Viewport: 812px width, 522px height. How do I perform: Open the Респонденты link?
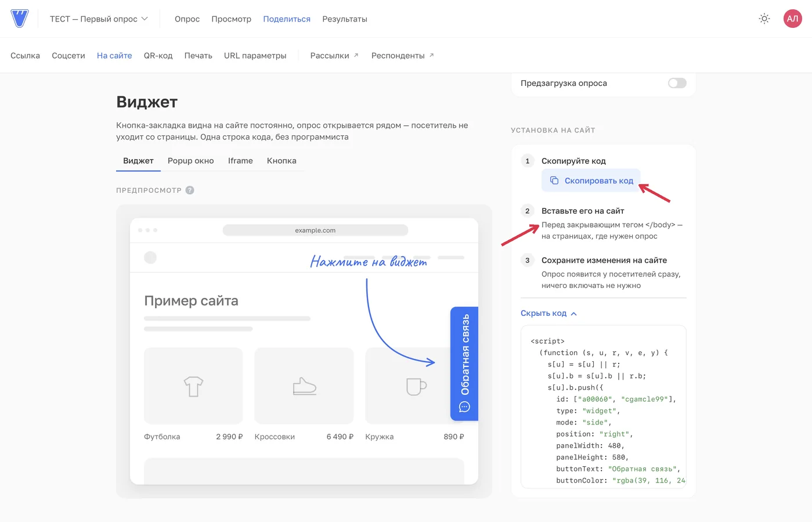pos(403,56)
